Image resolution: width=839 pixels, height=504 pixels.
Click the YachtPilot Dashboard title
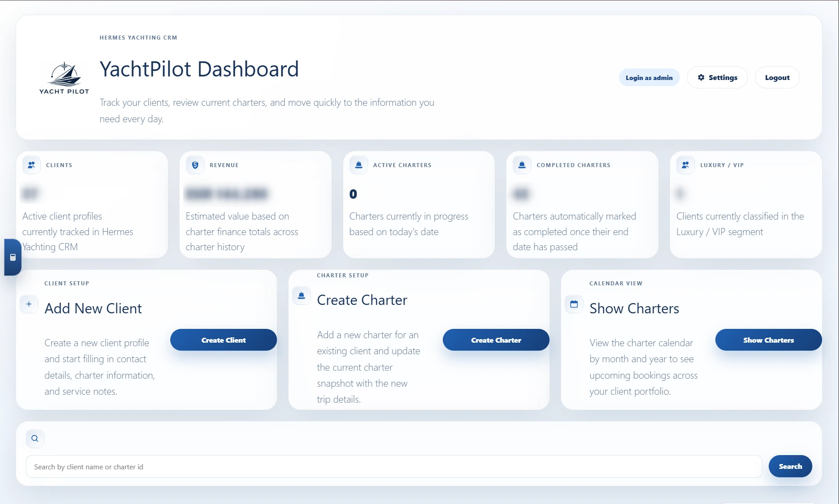[199, 69]
